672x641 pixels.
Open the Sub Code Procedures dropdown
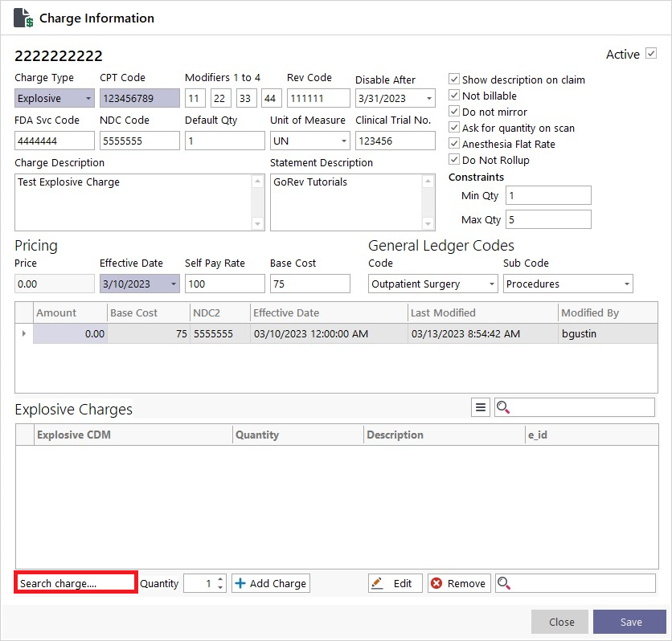626,284
